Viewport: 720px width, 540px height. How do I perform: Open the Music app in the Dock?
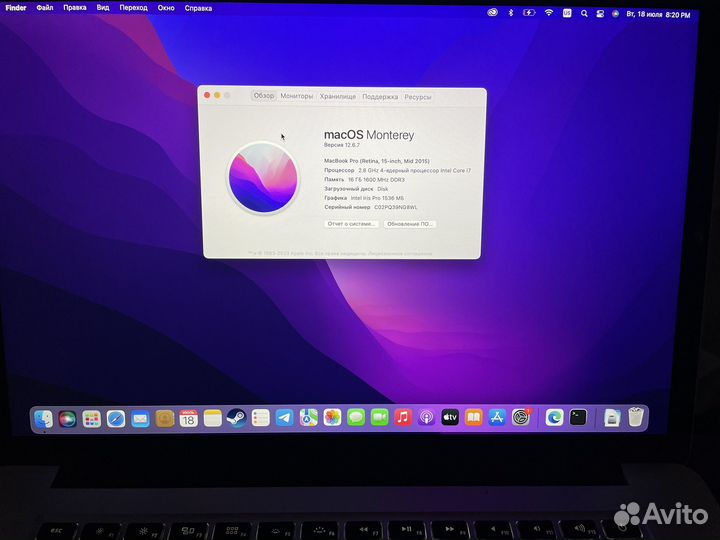click(403, 417)
